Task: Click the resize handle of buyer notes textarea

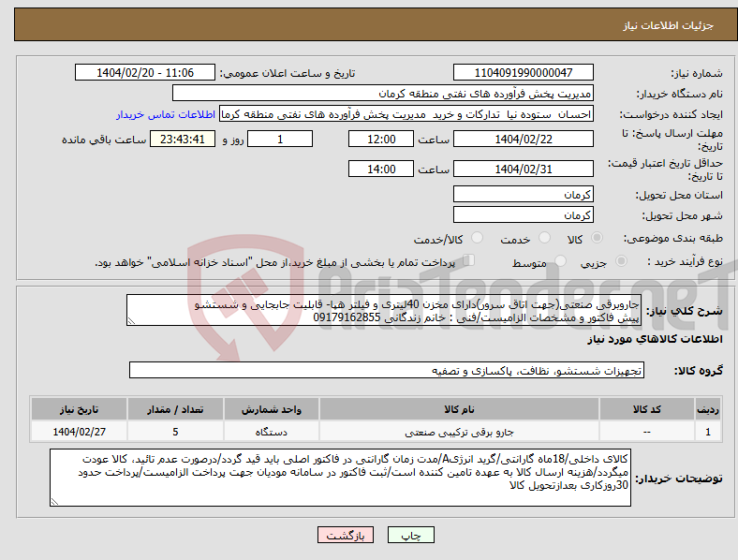Action: click(x=54, y=502)
